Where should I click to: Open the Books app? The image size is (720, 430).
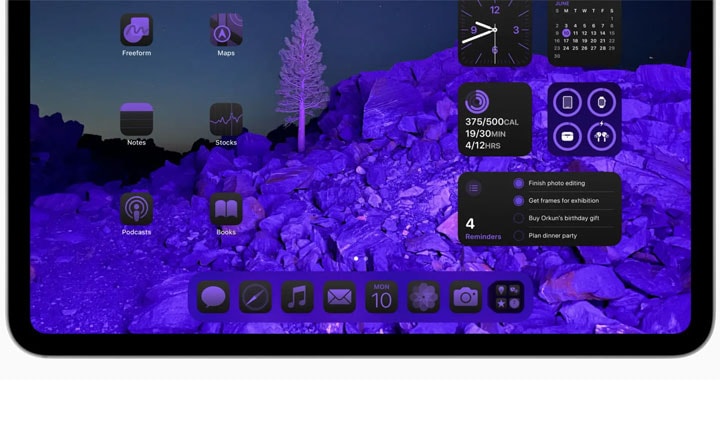coord(226,209)
